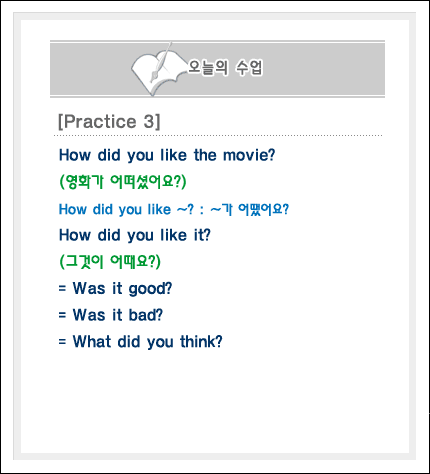
Task: Click the equals sign before 'Was it bad?'
Action: (x=62, y=315)
